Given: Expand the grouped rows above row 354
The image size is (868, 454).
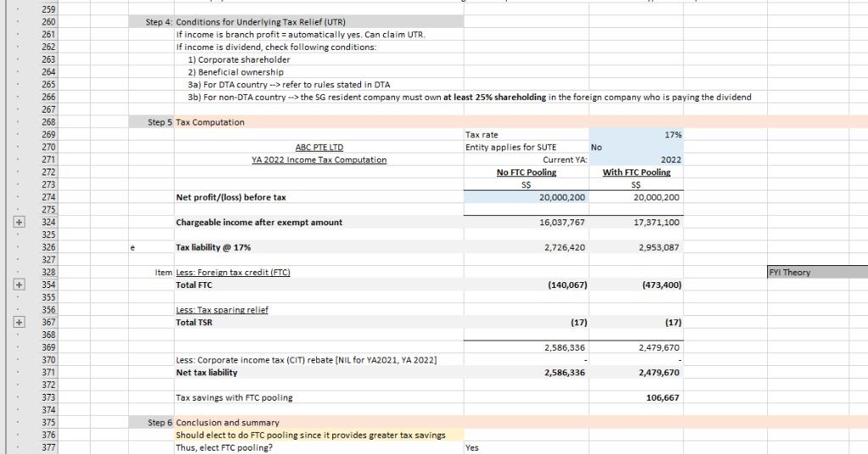Looking at the screenshot, I should [x=7, y=285].
